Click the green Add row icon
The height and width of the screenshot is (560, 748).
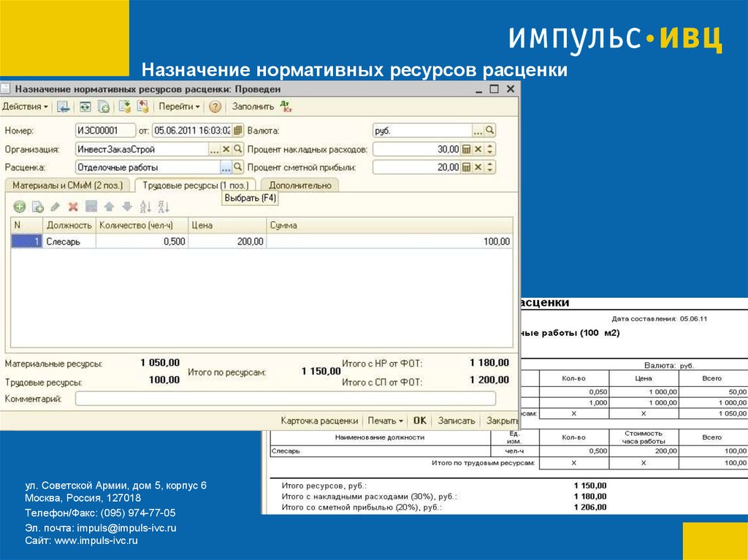tap(20, 207)
